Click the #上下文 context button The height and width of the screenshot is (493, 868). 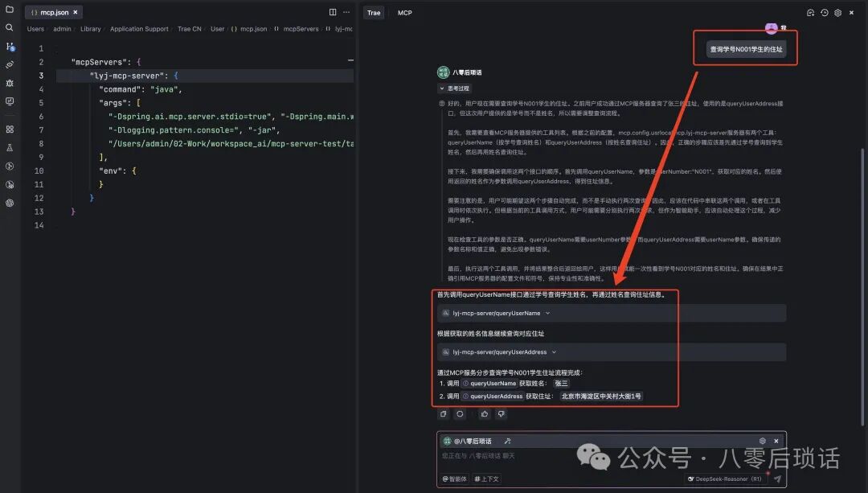tap(488, 477)
